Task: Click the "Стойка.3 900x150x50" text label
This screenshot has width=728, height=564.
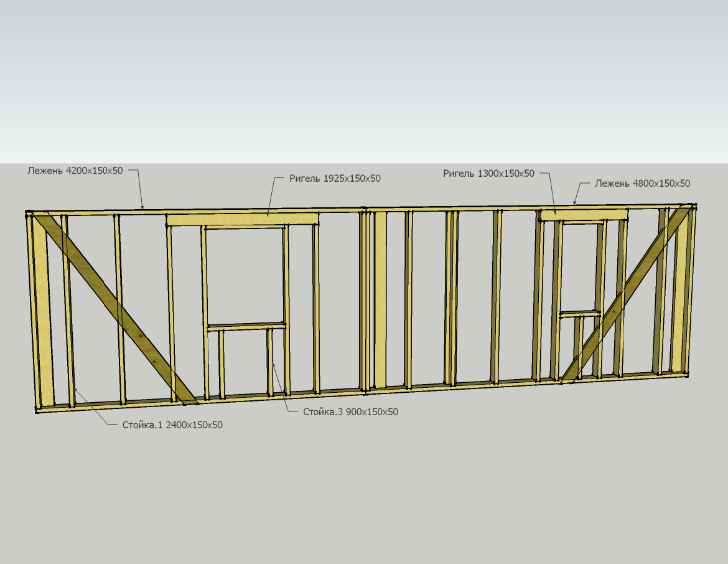Action: pyautogui.click(x=350, y=411)
